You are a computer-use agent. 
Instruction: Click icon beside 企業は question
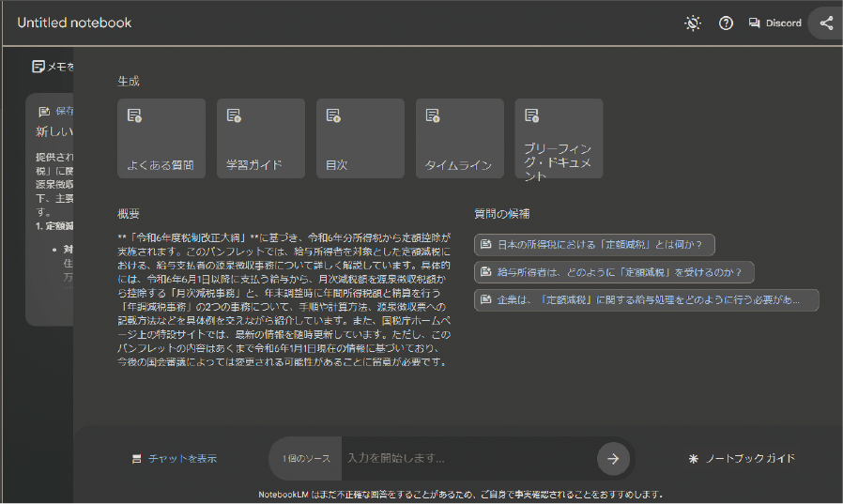coord(486,299)
